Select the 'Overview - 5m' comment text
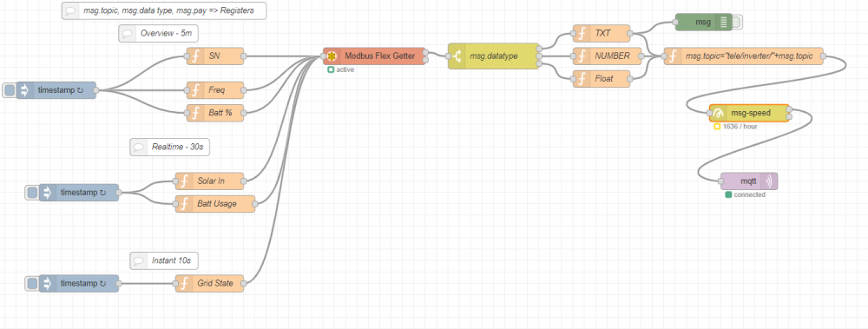868x329 pixels. 166,33
